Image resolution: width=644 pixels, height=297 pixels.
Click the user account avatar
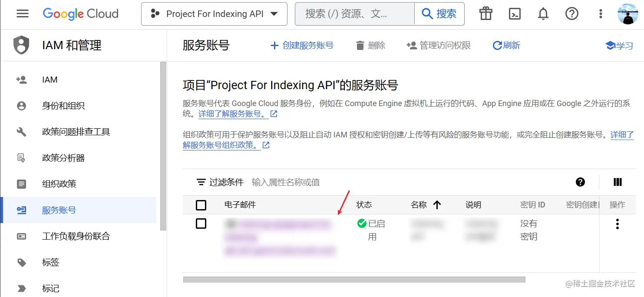point(628,14)
